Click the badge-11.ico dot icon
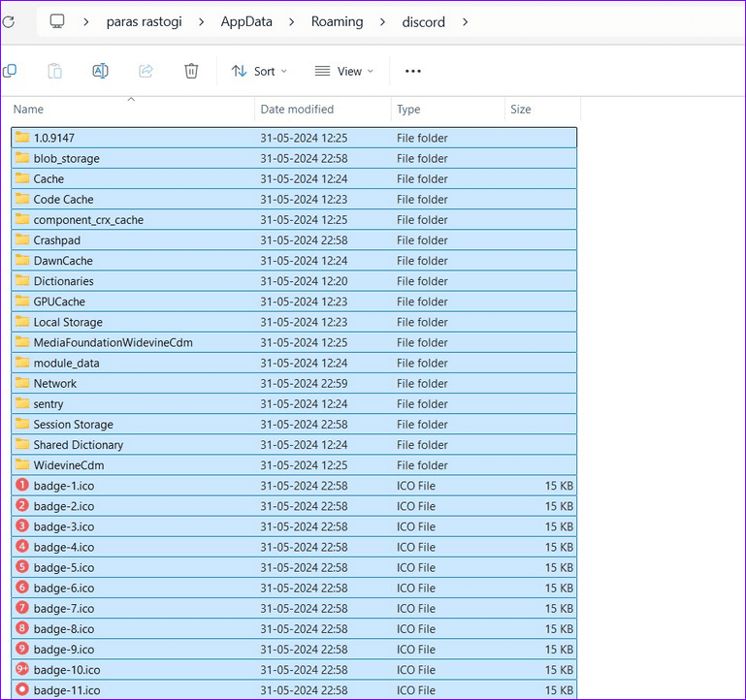Image resolution: width=746 pixels, height=700 pixels. coord(22,689)
